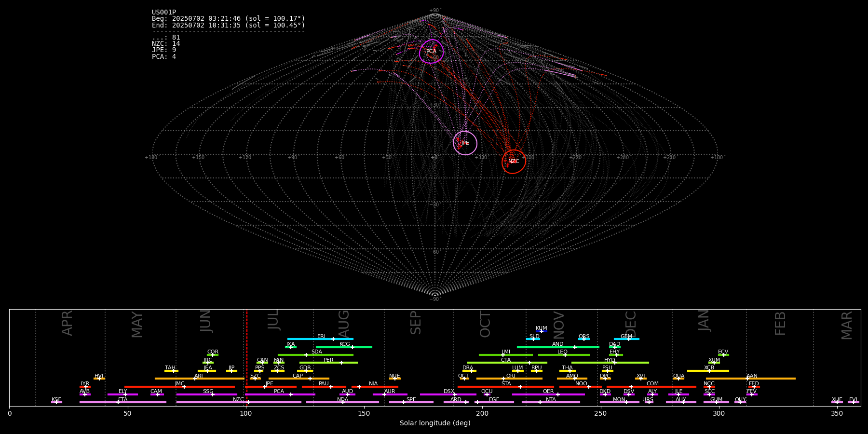Select the station code 'US001P' header text
The height and width of the screenshot is (434, 868).
coord(164,13)
